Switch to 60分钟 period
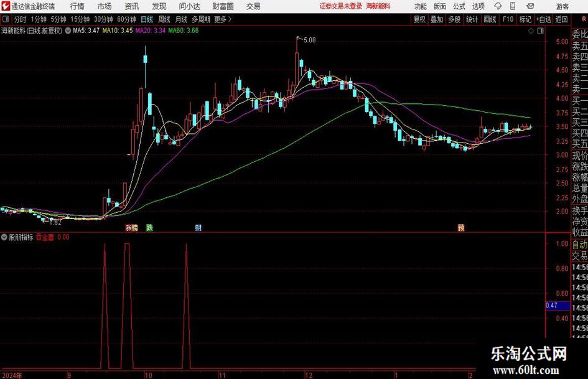This screenshot has width=588, height=379. pos(127,19)
